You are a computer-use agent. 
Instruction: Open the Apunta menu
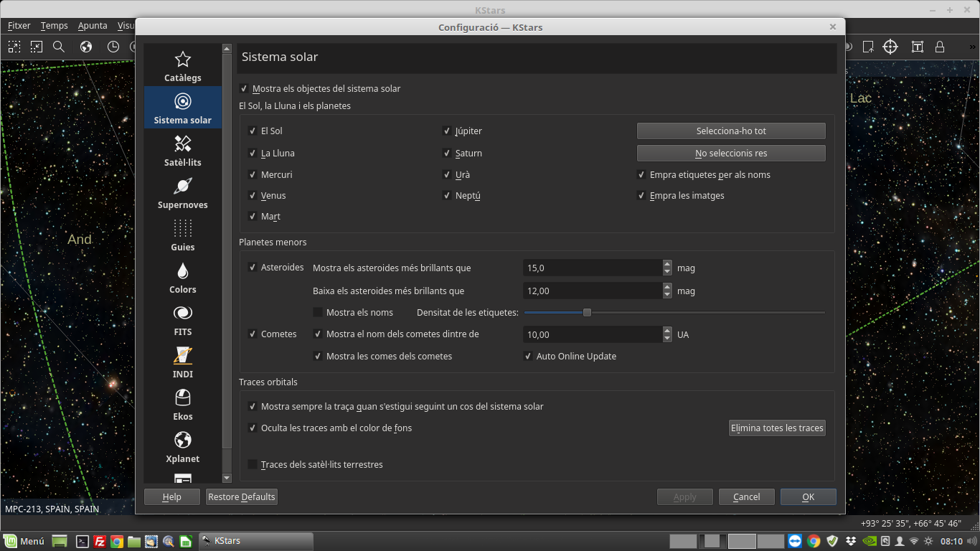pos(93,26)
